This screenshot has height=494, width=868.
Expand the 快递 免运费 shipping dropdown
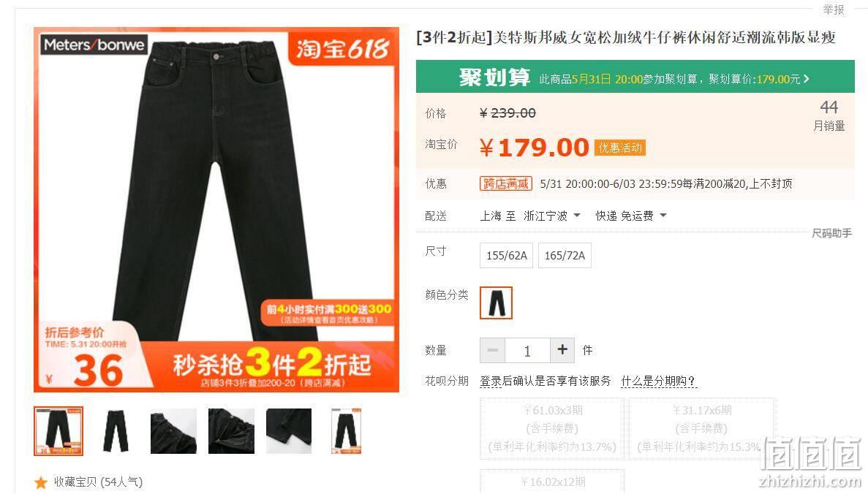[x=631, y=216]
